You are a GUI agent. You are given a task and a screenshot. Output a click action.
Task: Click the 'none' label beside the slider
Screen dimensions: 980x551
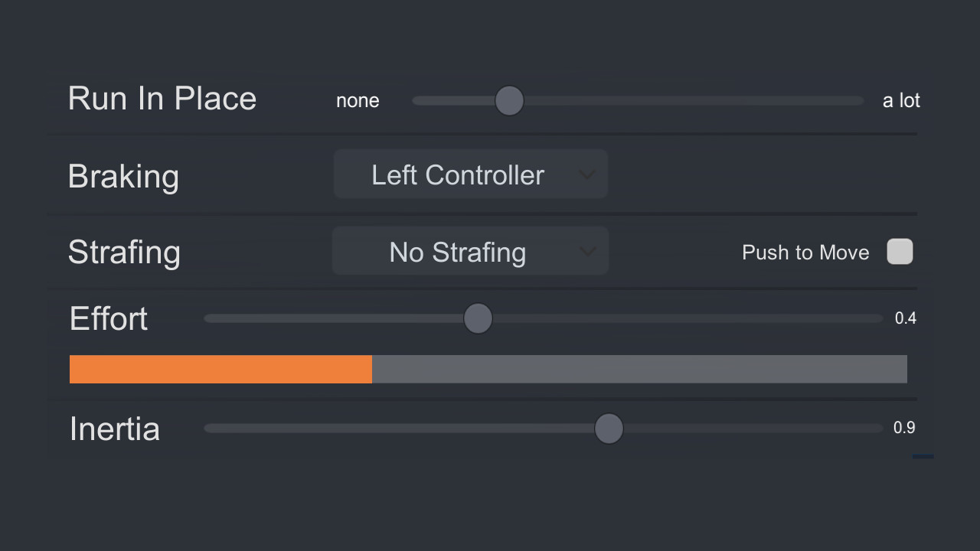coord(358,100)
